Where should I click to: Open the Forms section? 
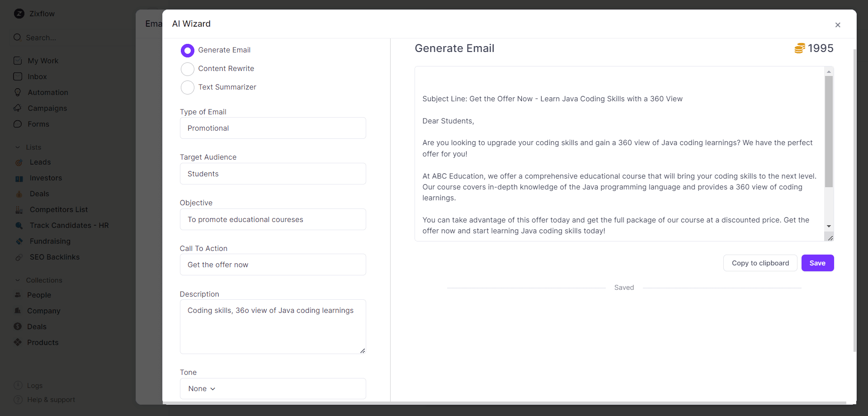pyautogui.click(x=38, y=124)
